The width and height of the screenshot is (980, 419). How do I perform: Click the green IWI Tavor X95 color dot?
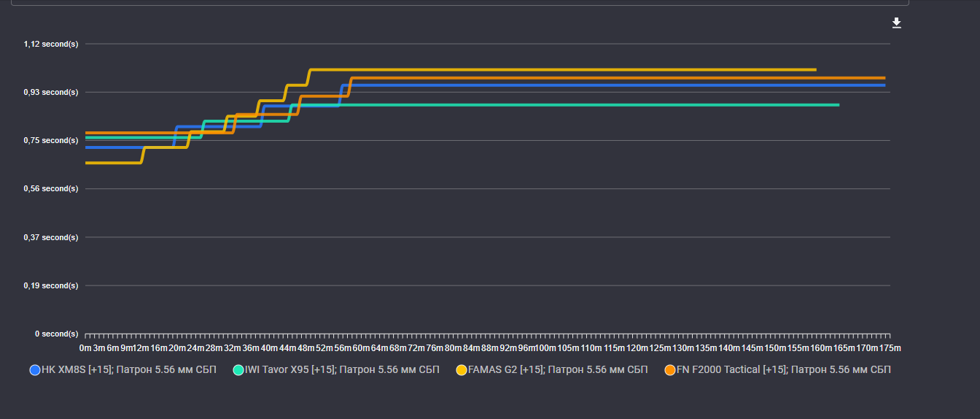click(x=238, y=370)
